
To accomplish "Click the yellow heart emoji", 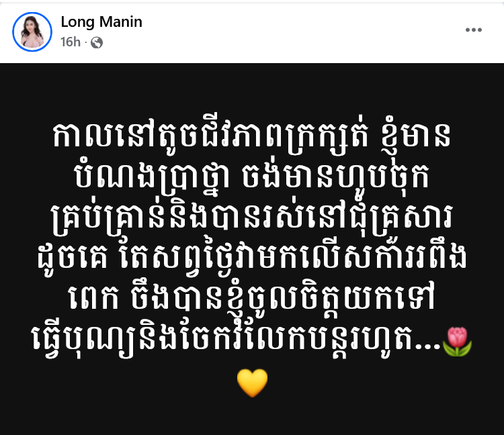I will 252,383.
